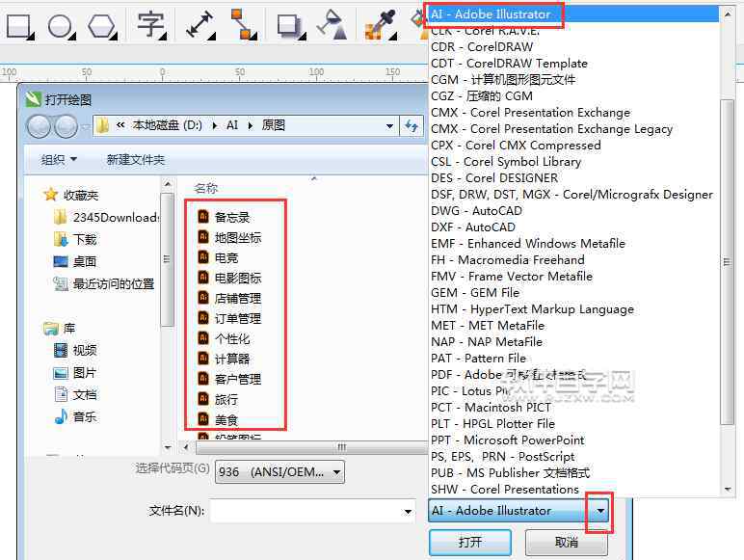The height and width of the screenshot is (560, 744).
Task: Click the file type list scroll-down arrow
Action: pyautogui.click(x=728, y=490)
